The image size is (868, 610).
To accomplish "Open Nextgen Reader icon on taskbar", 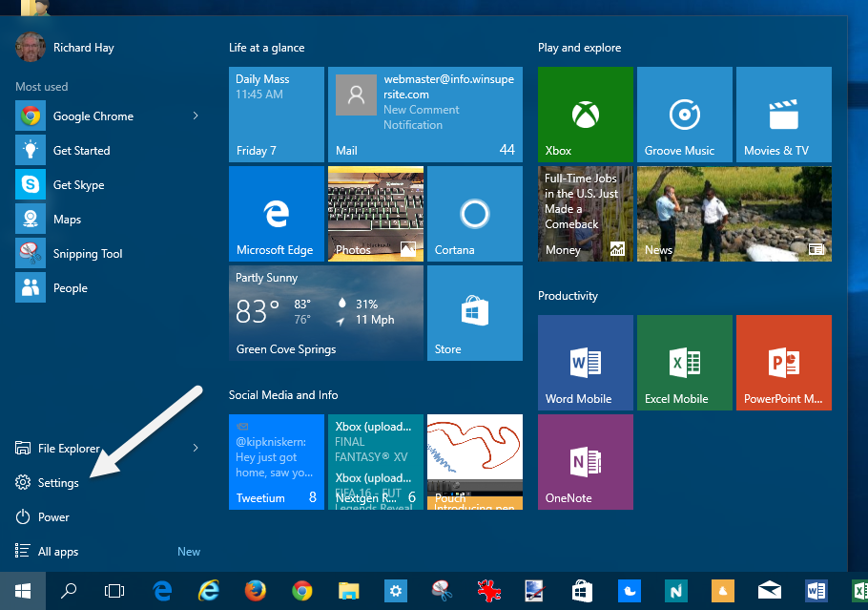I will [x=676, y=591].
